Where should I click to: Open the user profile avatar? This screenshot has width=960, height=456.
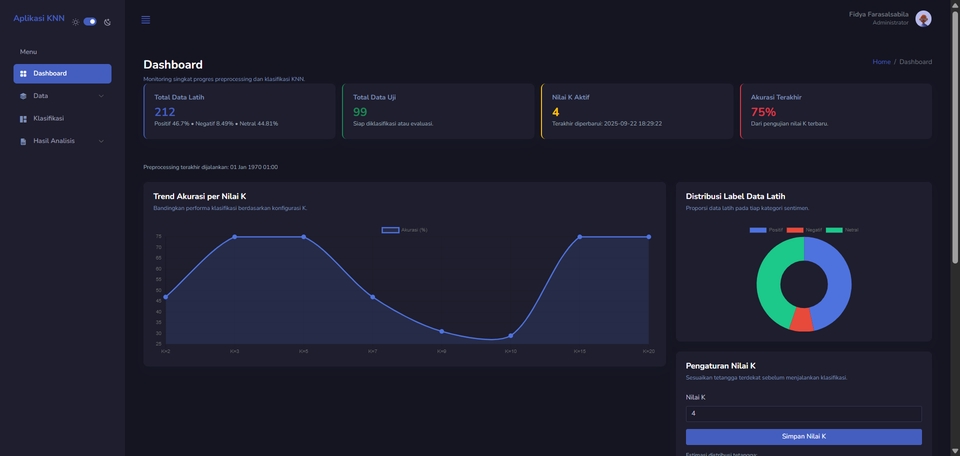coord(923,19)
